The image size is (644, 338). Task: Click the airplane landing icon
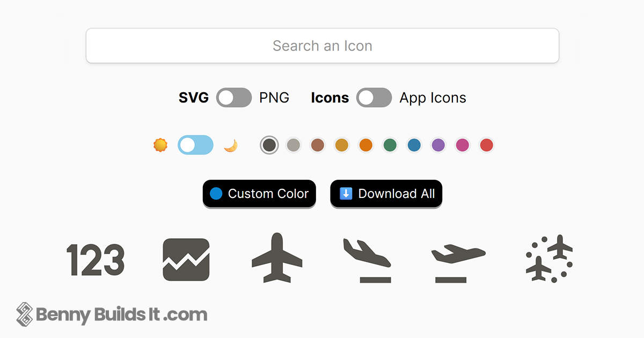pyautogui.click(x=368, y=260)
